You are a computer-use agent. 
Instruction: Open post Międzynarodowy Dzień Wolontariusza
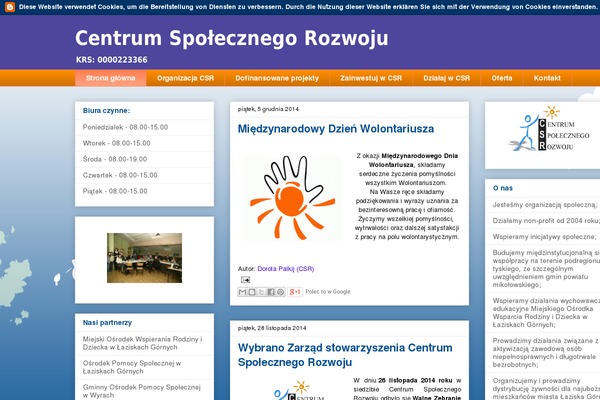336,129
